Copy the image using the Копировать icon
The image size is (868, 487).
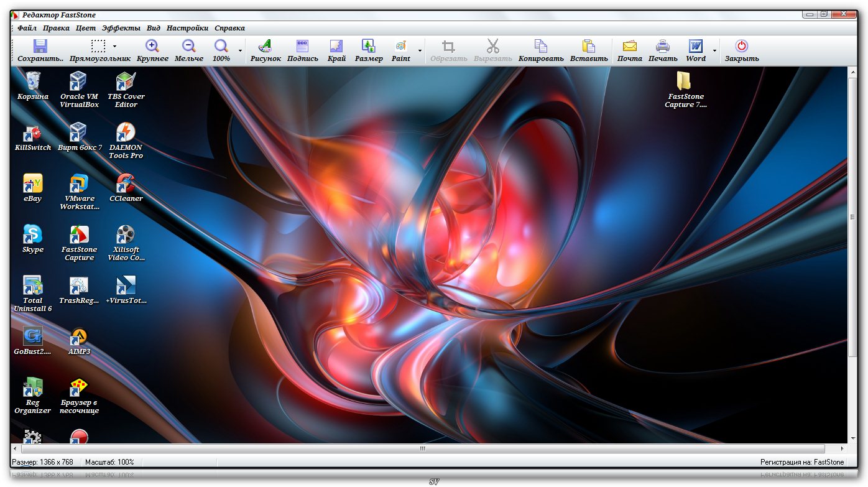click(541, 47)
